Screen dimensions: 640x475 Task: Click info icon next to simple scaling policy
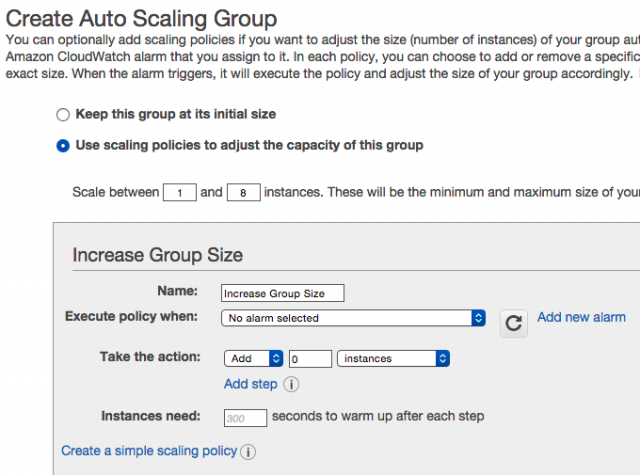(x=248, y=452)
